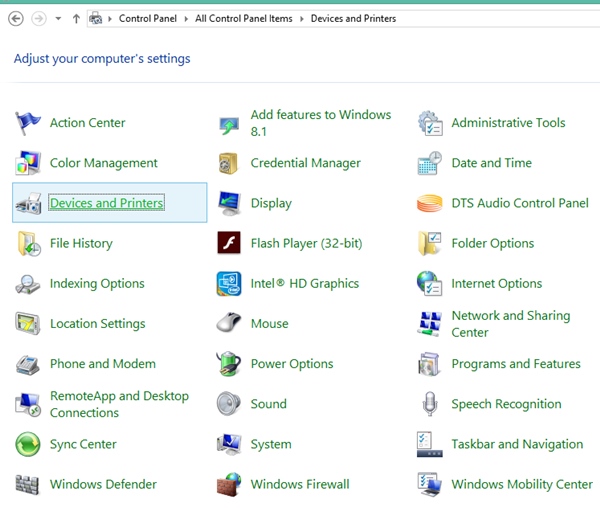Open the Internet Options globe icon
This screenshot has width=600, height=519.
(429, 284)
